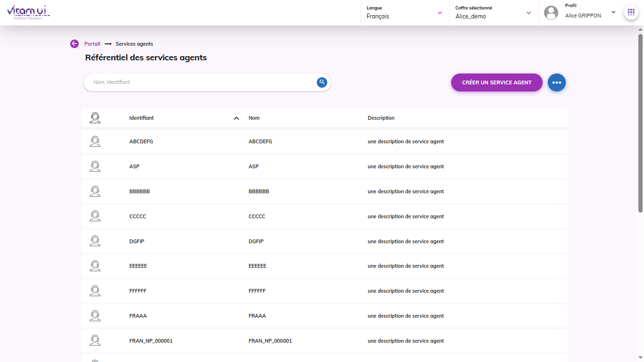
Task: Click the user profile avatar icon
Action: coord(551,13)
